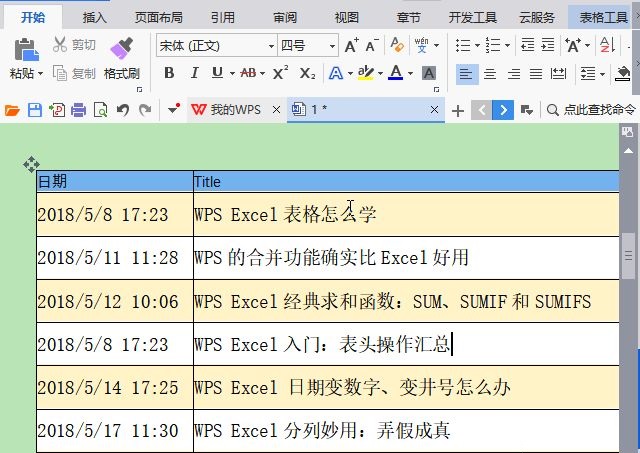Open the 四号 font size dropdown
The height and width of the screenshot is (453, 640).
coord(332,46)
